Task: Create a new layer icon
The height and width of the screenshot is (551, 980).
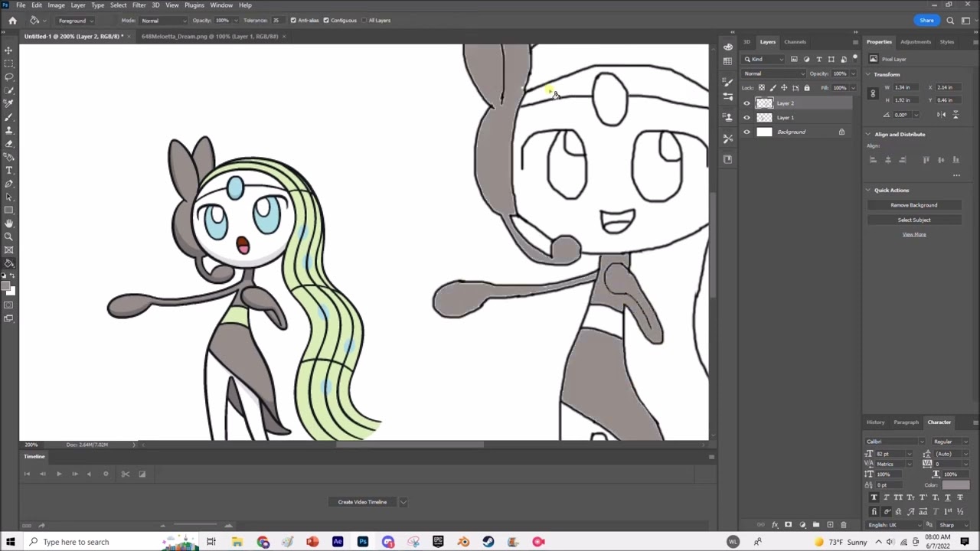Action: click(830, 525)
